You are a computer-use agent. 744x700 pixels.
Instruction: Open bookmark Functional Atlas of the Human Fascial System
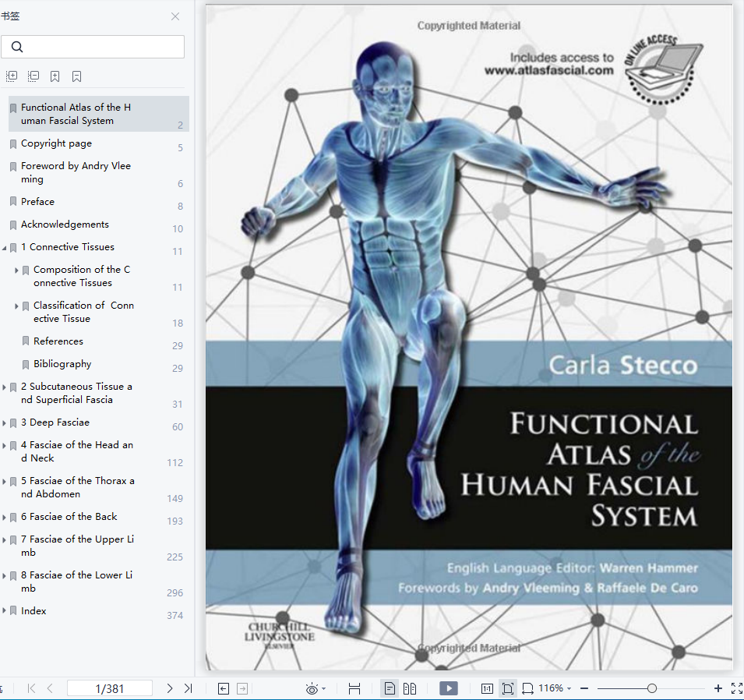point(99,114)
